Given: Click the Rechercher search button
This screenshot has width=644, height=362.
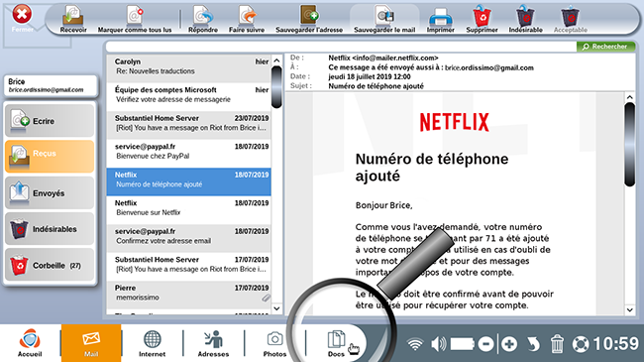Looking at the screenshot, I should [605, 47].
